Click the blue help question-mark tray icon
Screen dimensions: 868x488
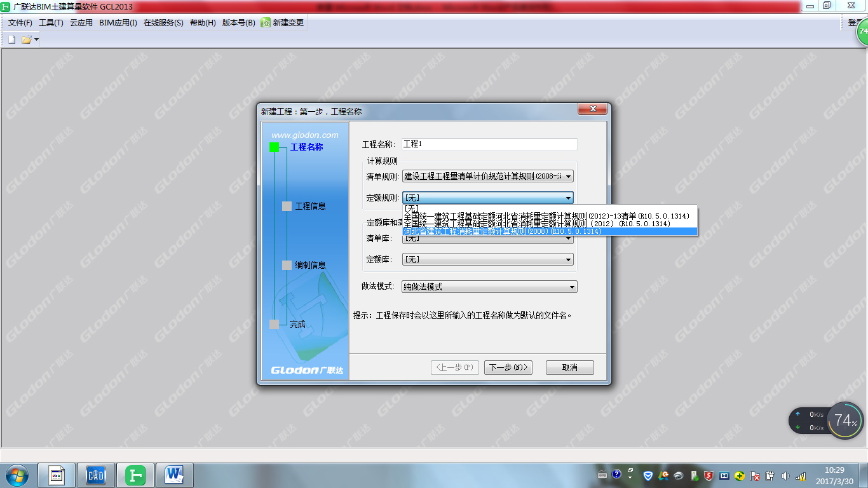[616, 475]
